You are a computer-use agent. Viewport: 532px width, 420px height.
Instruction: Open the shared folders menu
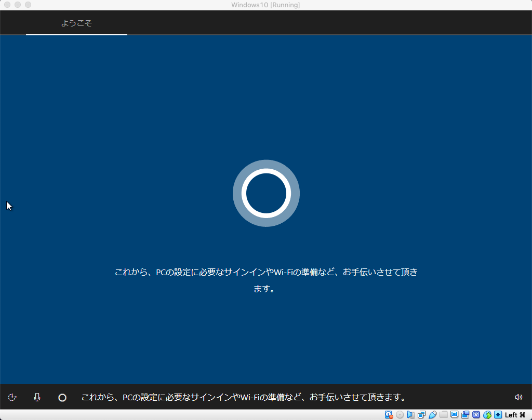443,415
